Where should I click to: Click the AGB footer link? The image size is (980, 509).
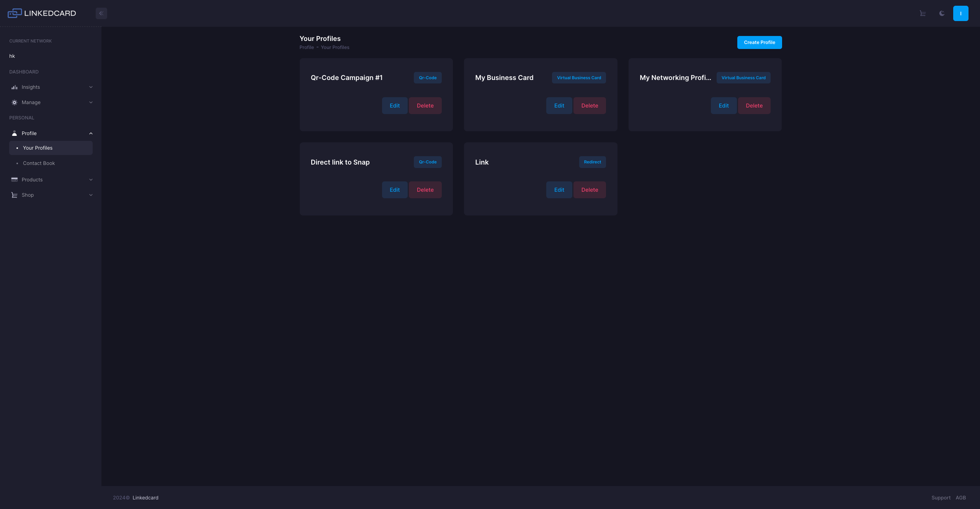(960, 498)
